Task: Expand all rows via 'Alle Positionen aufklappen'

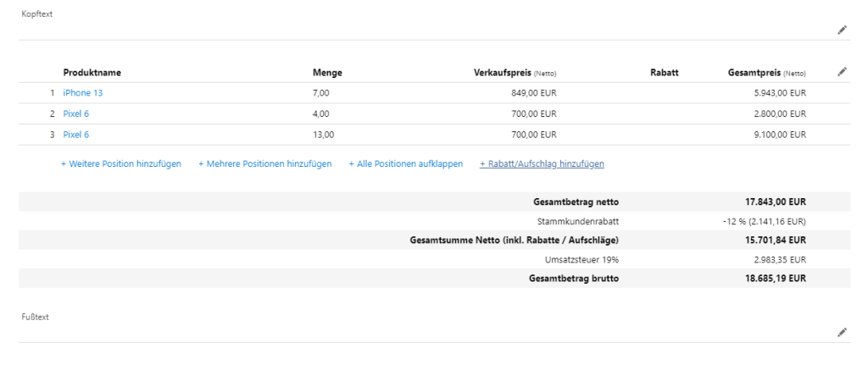Action: click(405, 163)
